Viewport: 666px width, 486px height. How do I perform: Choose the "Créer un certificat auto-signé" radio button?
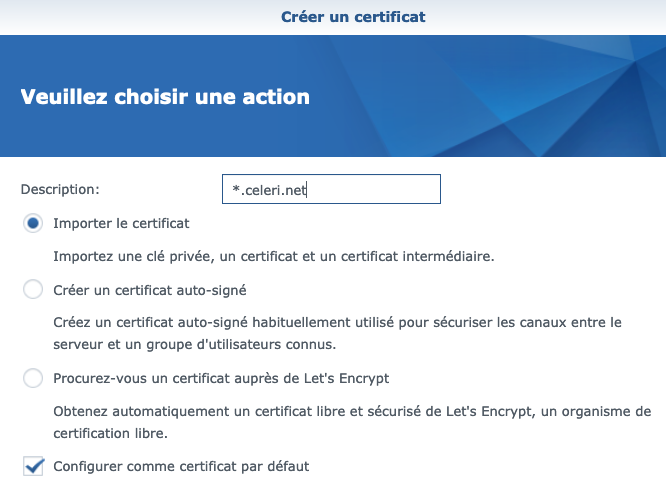click(33, 290)
